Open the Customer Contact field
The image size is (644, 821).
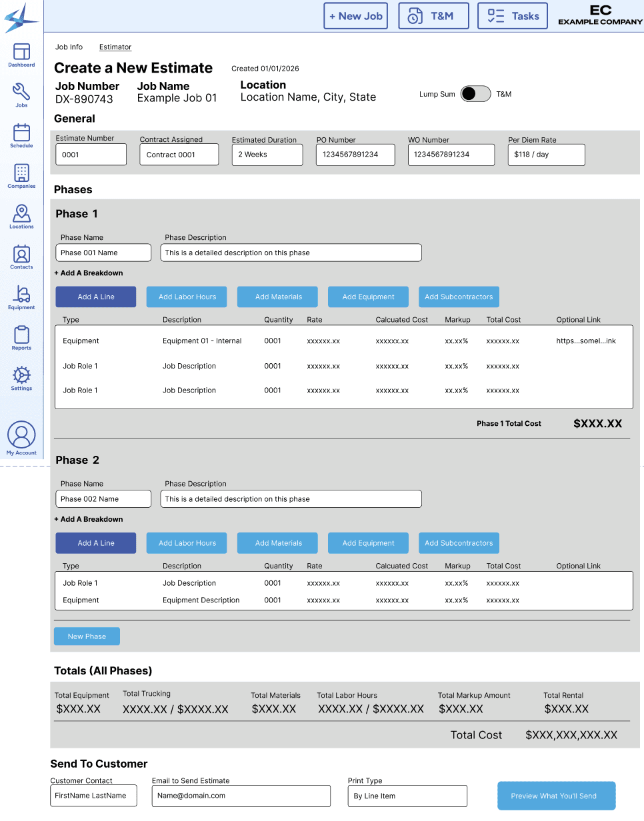point(94,796)
